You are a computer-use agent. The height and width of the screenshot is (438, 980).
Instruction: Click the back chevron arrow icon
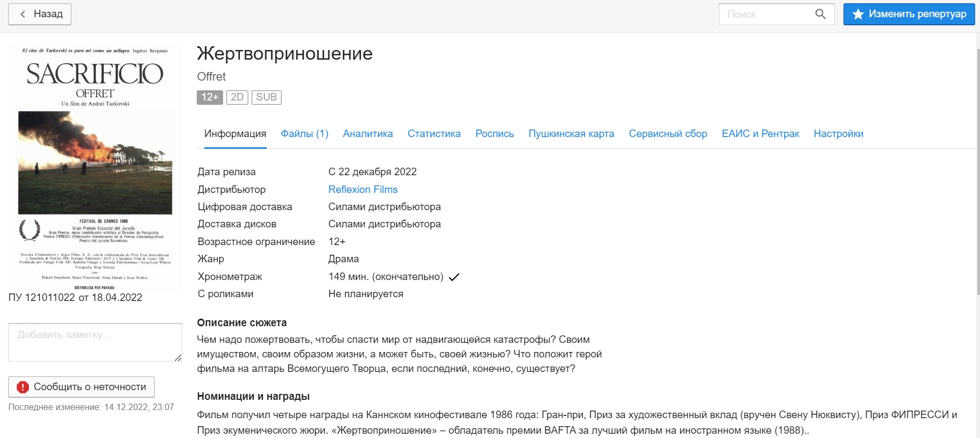[x=23, y=14]
